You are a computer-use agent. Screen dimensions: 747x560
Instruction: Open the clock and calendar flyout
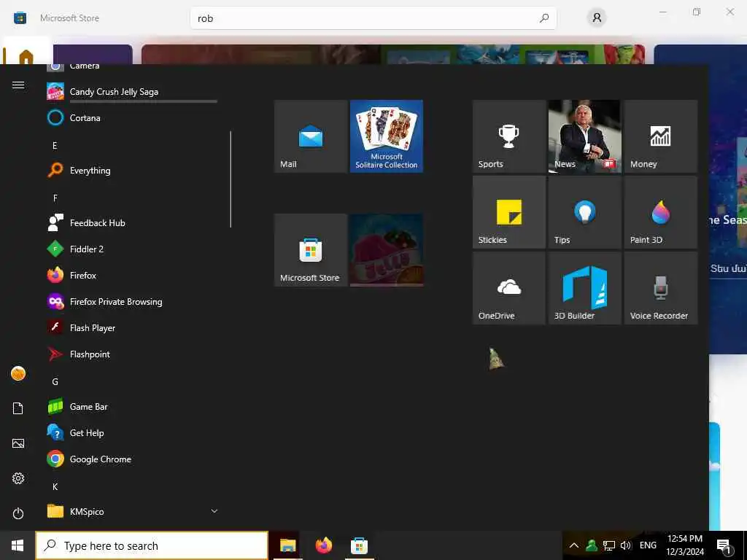[685, 545]
